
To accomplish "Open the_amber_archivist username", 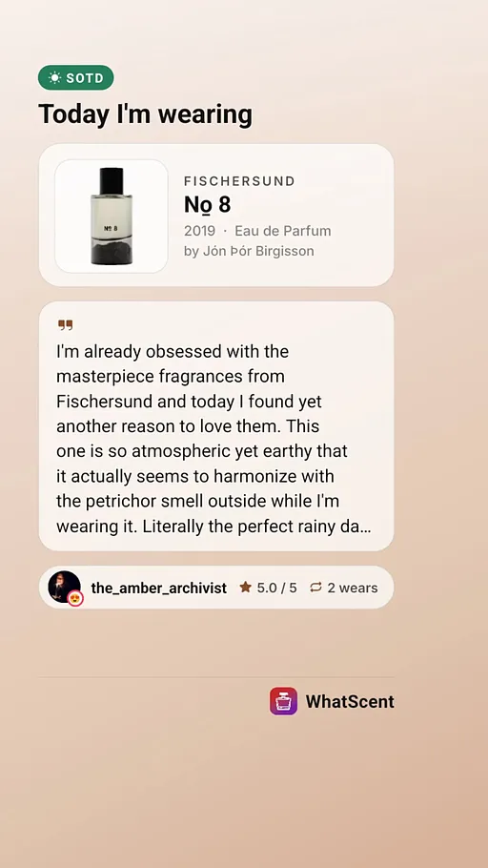I will tap(159, 588).
